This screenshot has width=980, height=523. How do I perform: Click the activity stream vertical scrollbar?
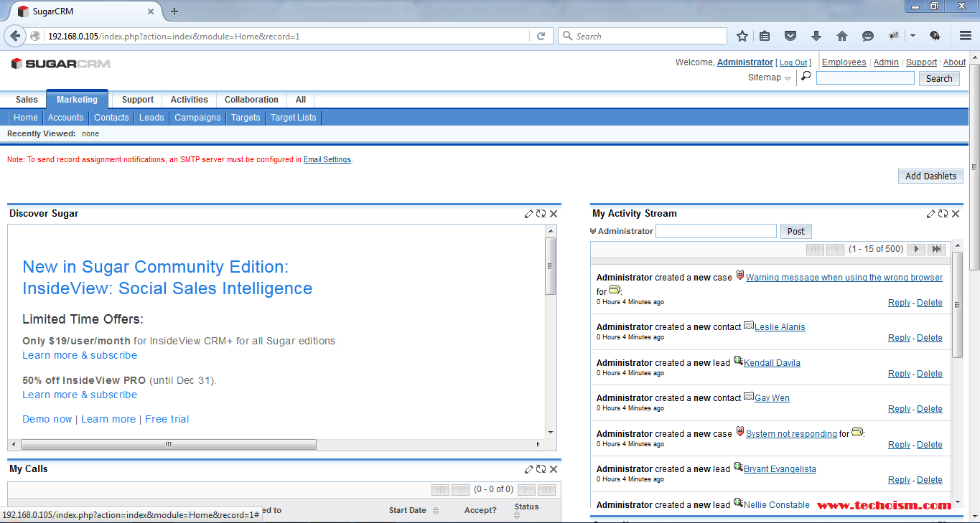coord(957,305)
